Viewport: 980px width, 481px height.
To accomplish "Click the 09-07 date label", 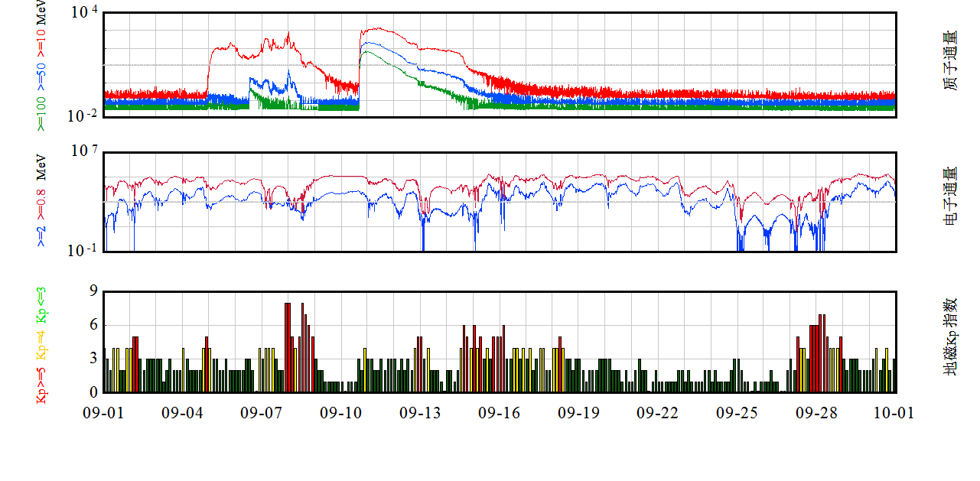I will pyautogui.click(x=262, y=413).
